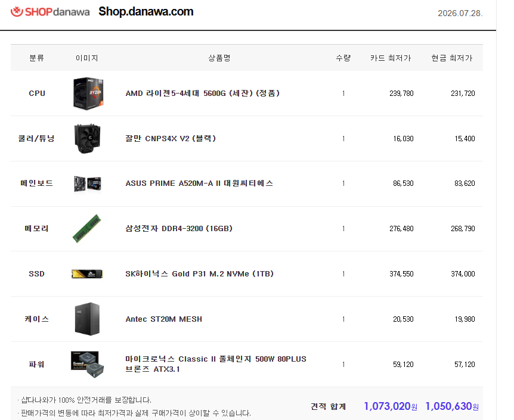Click the 분류 column header
This screenshot has width=514, height=420.
click(37, 58)
